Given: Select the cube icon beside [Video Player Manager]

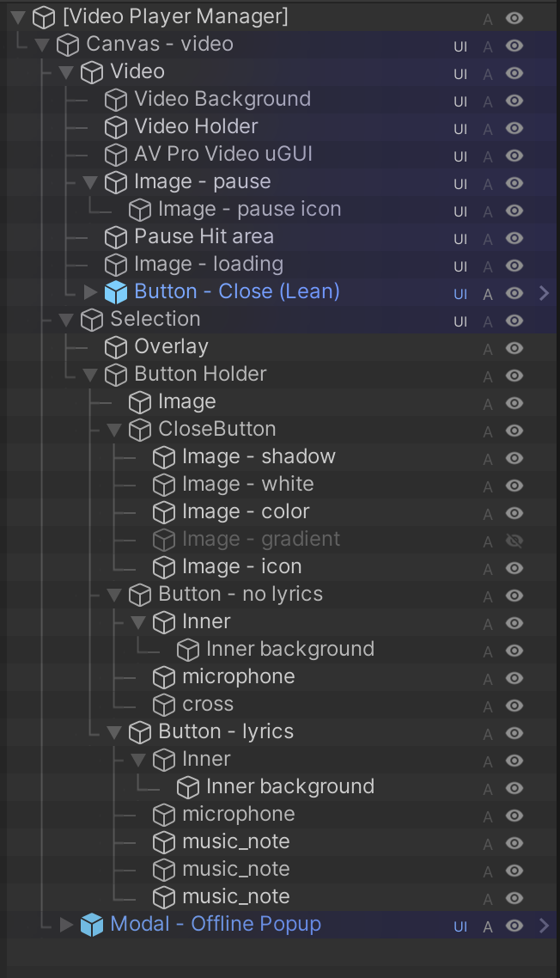Looking at the screenshot, I should coord(42,16).
